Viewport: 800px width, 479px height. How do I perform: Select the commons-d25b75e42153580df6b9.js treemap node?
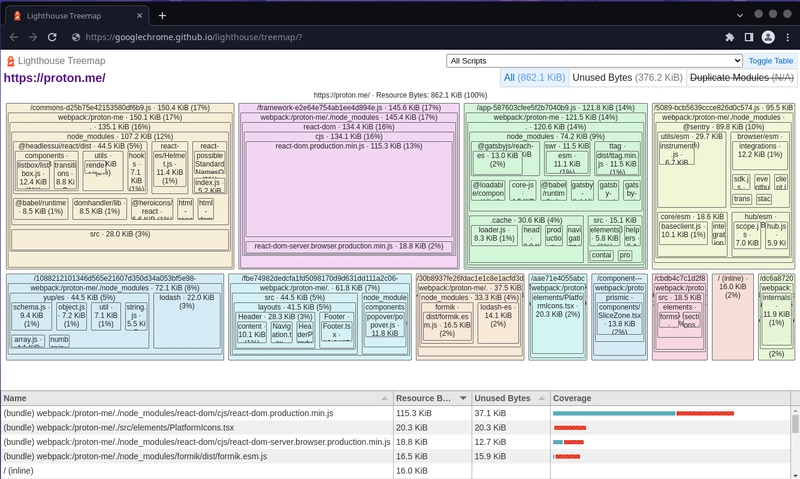(120, 108)
